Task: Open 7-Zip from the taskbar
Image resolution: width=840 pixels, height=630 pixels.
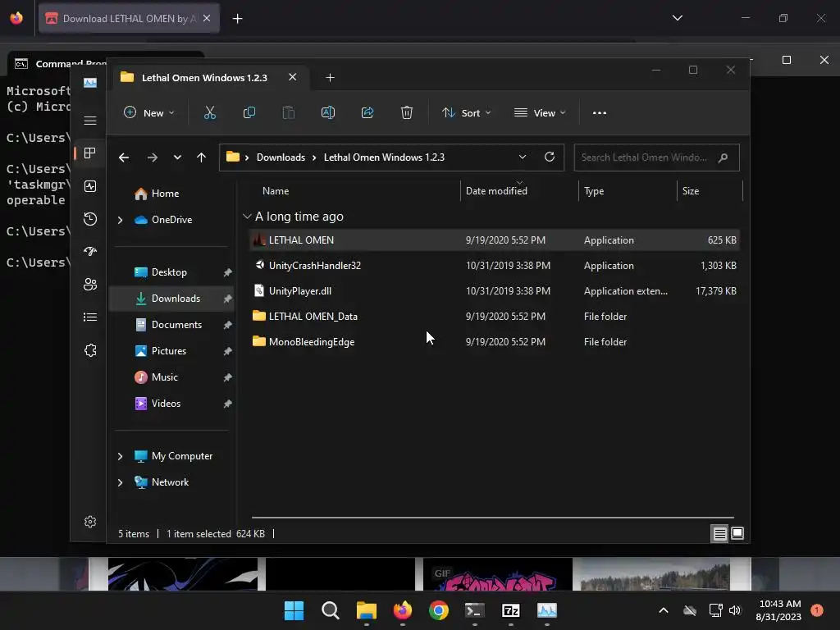Action: 510,610
